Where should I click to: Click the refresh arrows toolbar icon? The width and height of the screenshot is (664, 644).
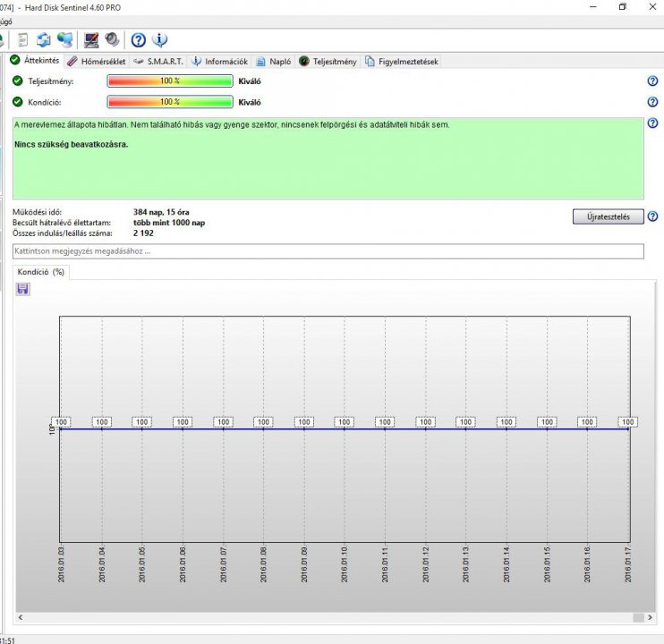point(43,39)
